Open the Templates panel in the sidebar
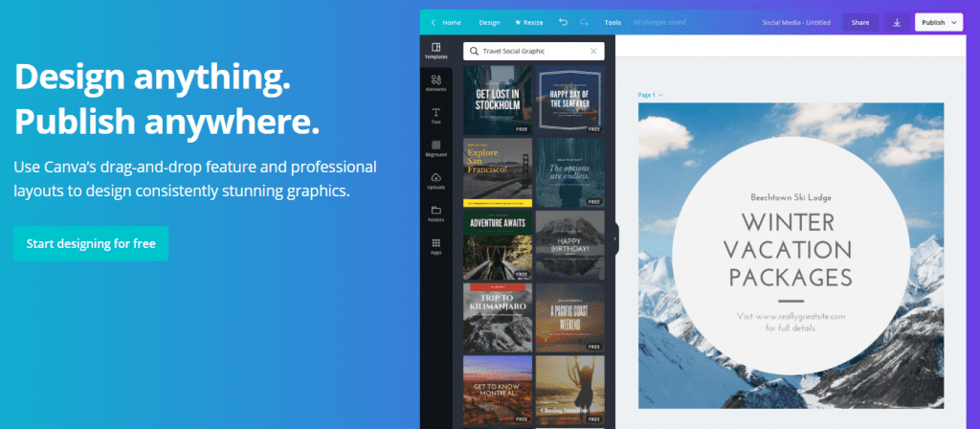The height and width of the screenshot is (429, 980). click(435, 51)
